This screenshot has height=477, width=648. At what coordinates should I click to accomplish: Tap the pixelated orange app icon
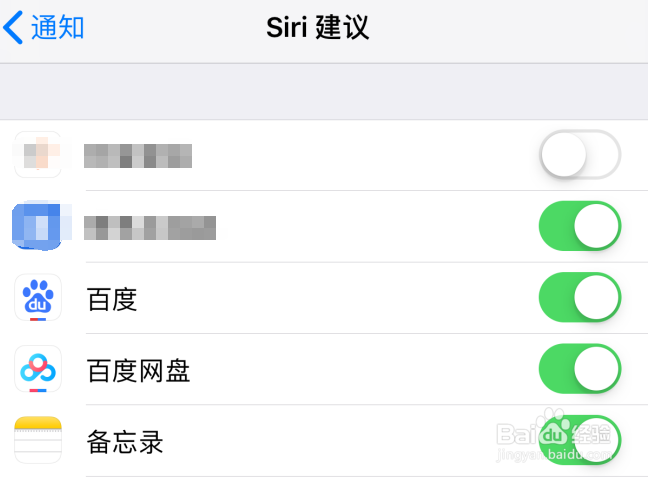[x=38, y=155]
